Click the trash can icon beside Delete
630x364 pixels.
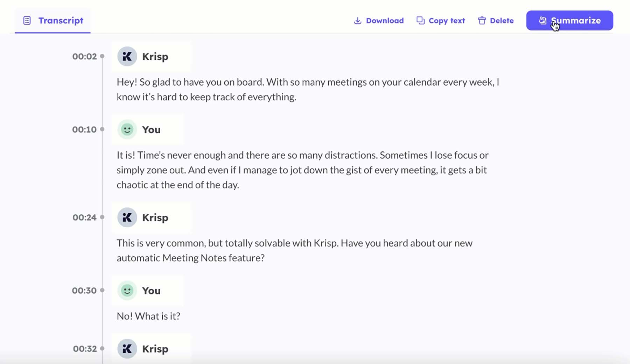pyautogui.click(x=482, y=20)
